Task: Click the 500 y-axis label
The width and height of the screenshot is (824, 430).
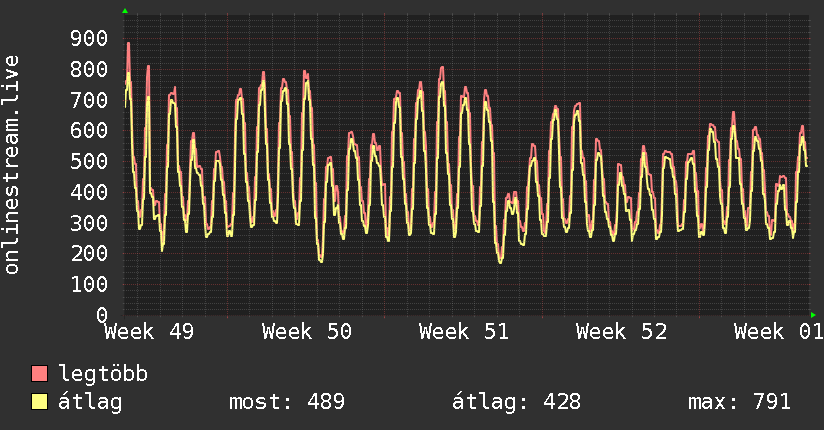Action: coord(89,161)
